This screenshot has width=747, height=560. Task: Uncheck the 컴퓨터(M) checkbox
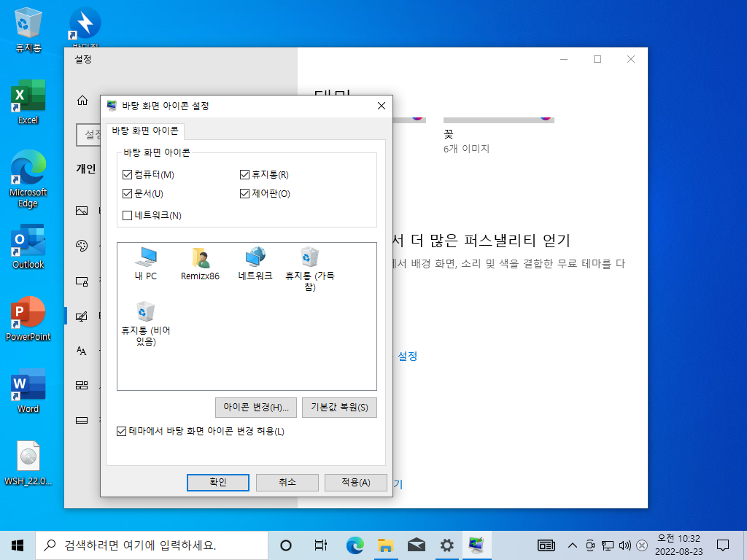coord(127,175)
